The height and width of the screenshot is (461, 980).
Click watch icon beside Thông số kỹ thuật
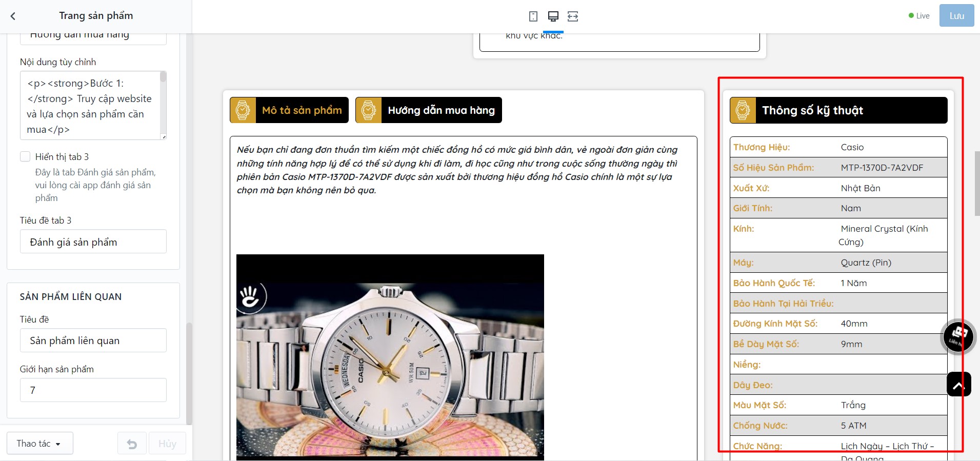tap(743, 110)
